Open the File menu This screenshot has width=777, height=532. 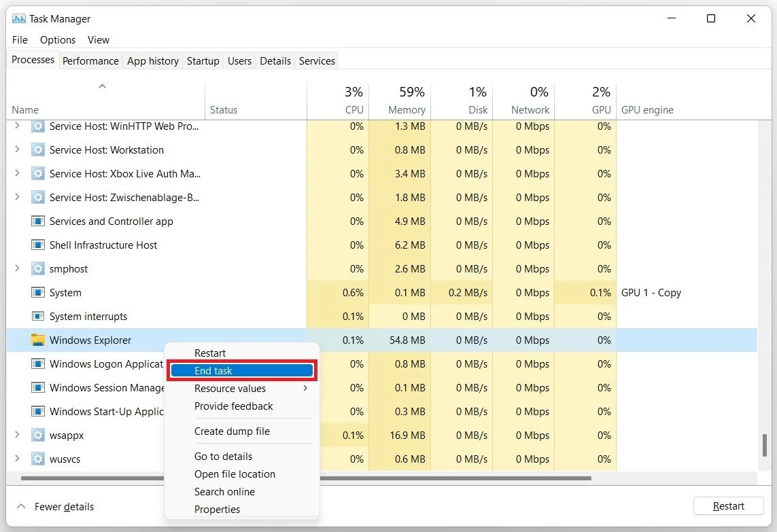pos(20,40)
